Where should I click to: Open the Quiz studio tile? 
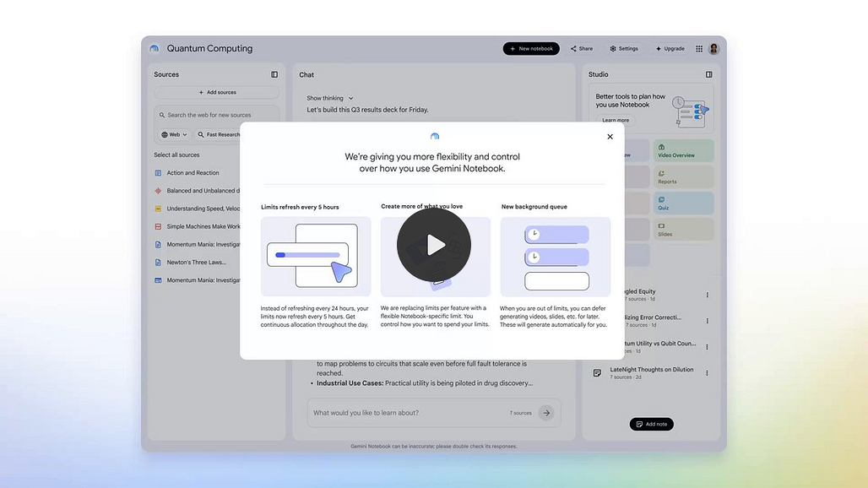(x=684, y=203)
